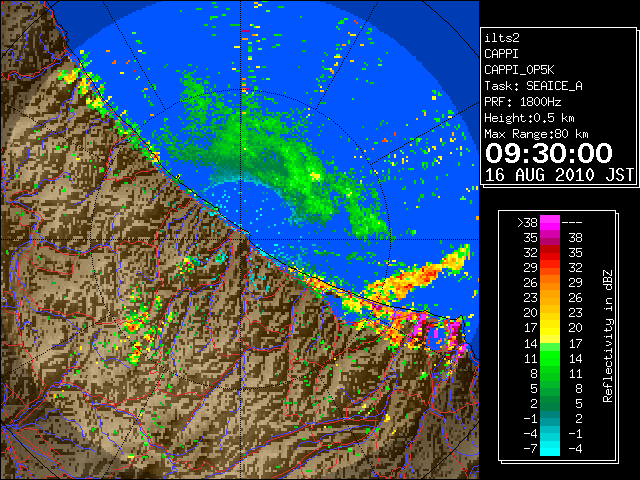The width and height of the screenshot is (640, 480).
Task: Click the 'PRF: 1800Hz' line
Action: click(522, 102)
